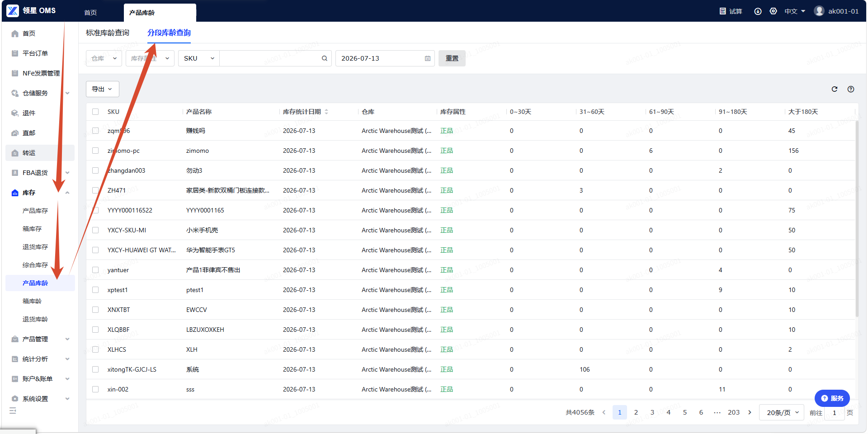Click the 重置 reset button

point(452,58)
